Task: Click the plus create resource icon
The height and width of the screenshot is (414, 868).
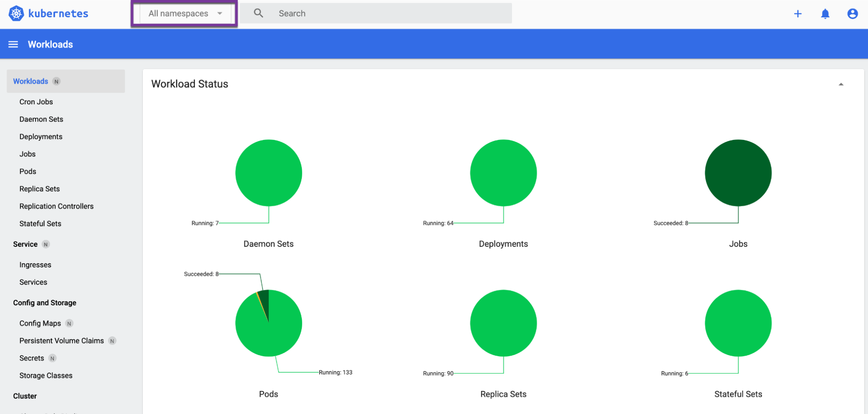Action: click(798, 14)
